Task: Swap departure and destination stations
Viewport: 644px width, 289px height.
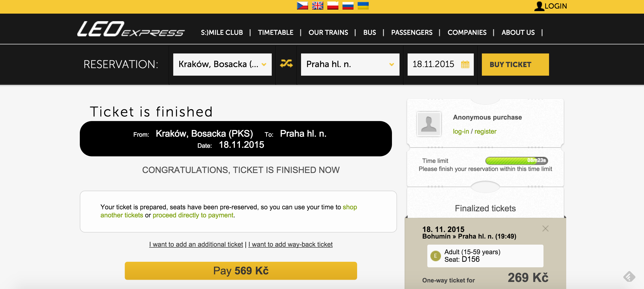Action: [286, 64]
